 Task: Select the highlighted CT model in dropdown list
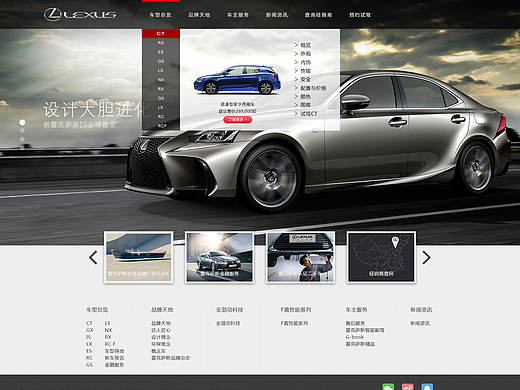pyautogui.click(x=161, y=33)
